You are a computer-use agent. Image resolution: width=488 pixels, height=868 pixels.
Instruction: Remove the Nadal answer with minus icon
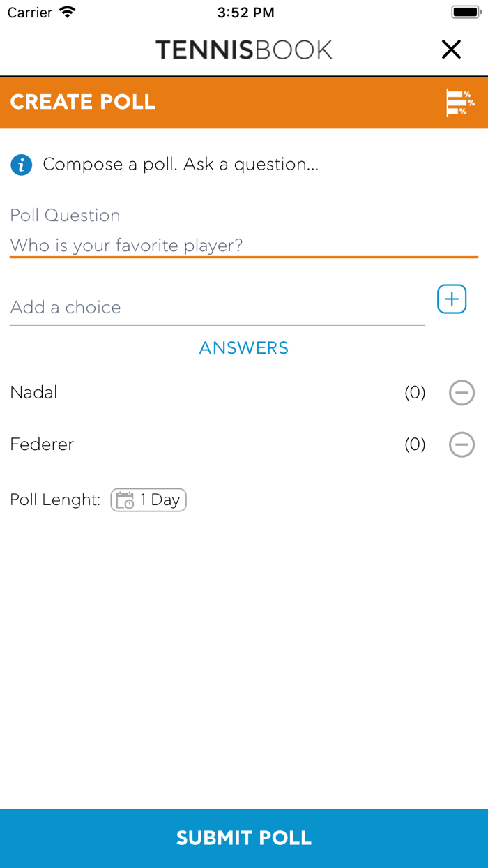pyautogui.click(x=462, y=393)
